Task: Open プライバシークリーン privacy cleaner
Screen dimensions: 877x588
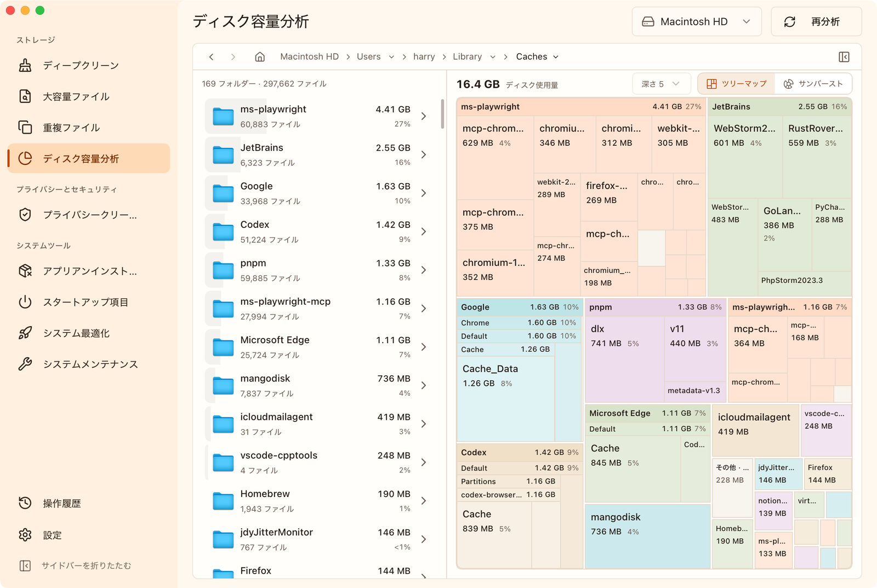Action: tap(89, 215)
